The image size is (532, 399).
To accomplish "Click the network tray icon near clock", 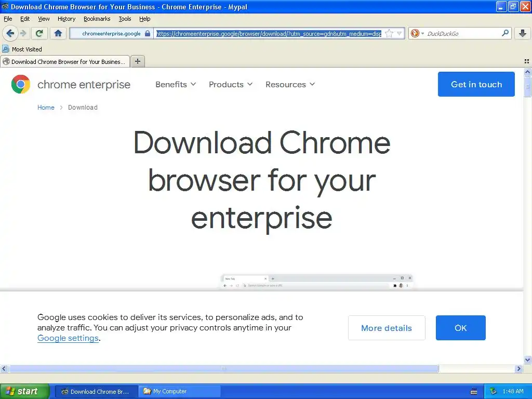I will 493,392.
